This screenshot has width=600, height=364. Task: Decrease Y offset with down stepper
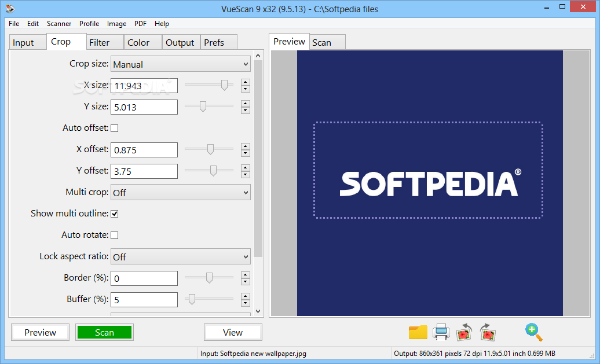(246, 175)
